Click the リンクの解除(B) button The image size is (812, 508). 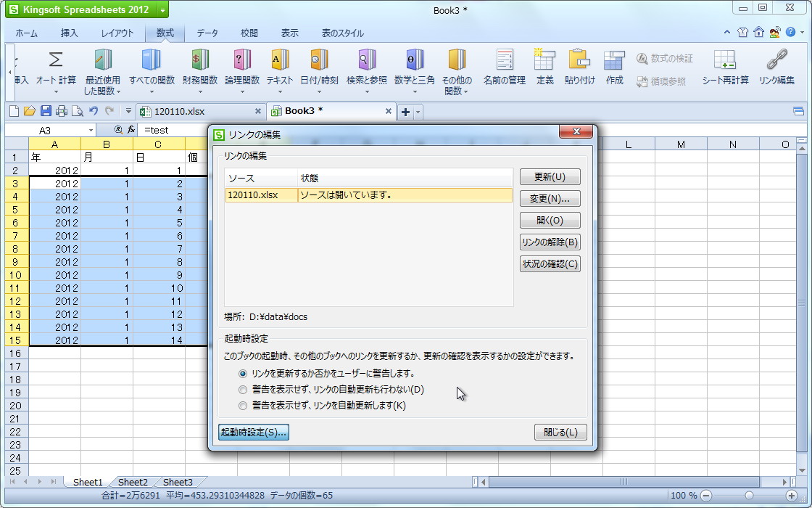coord(550,242)
